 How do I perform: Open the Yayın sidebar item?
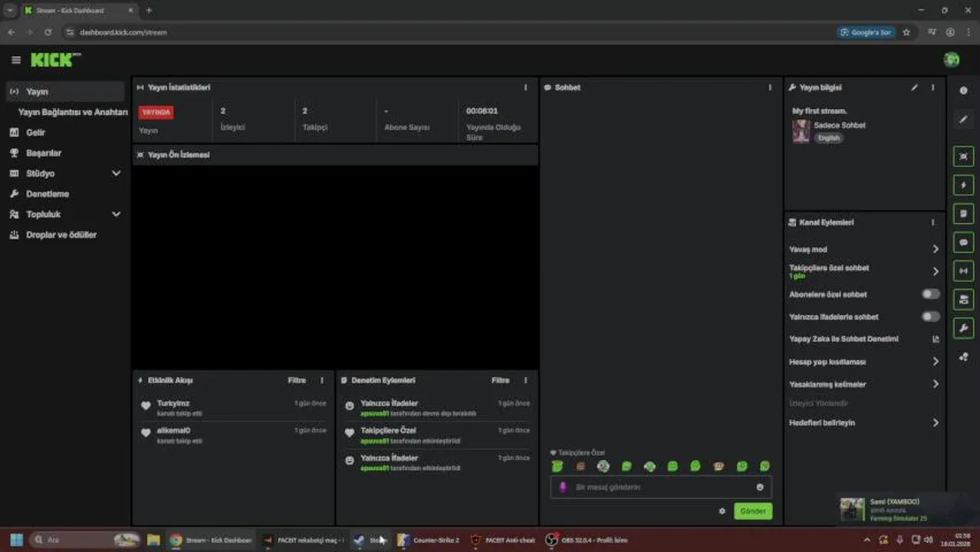tap(65, 91)
